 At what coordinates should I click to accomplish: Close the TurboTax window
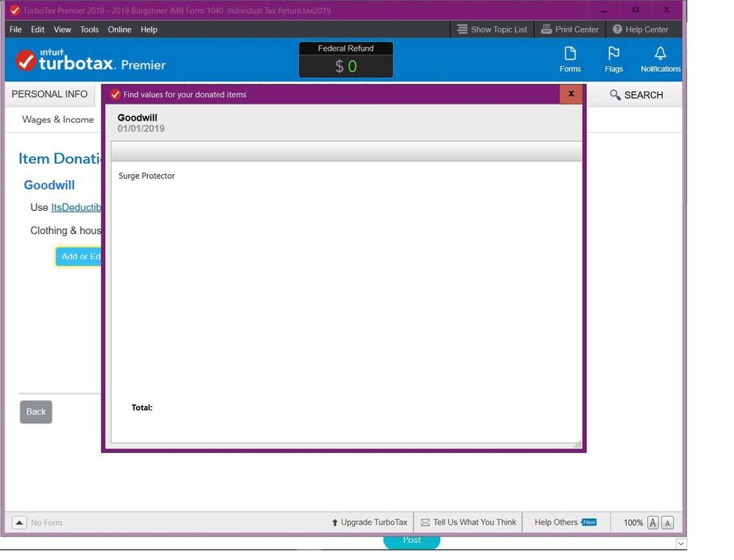tap(666, 10)
